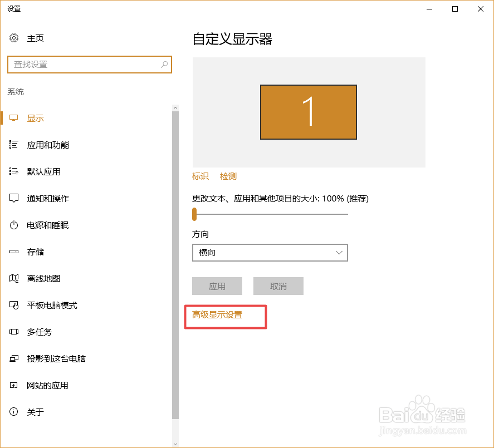Click the 存储 drive icon

[x=14, y=252]
